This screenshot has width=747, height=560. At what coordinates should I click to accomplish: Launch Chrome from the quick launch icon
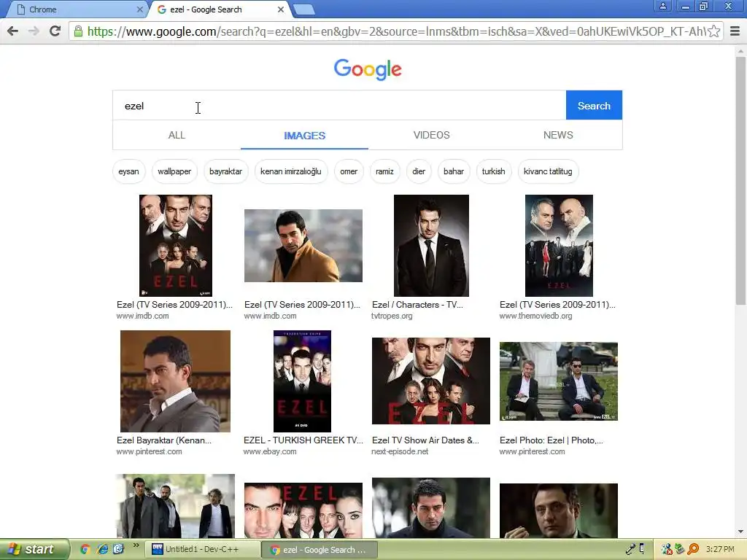(85, 550)
